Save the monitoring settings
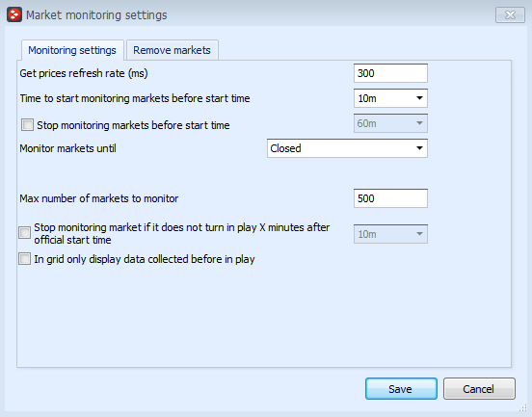The height and width of the screenshot is (417, 532). pyautogui.click(x=401, y=389)
